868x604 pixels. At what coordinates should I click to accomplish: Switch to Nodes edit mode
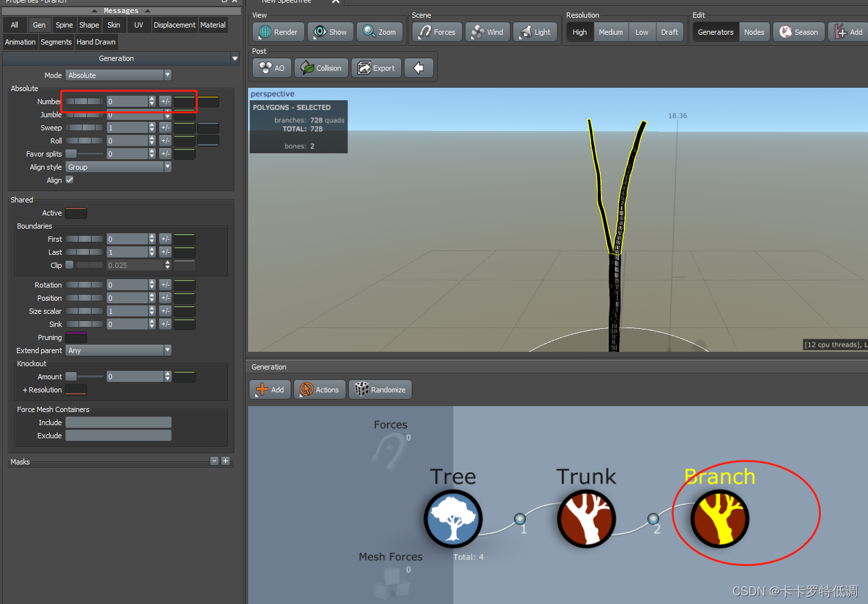(x=754, y=31)
